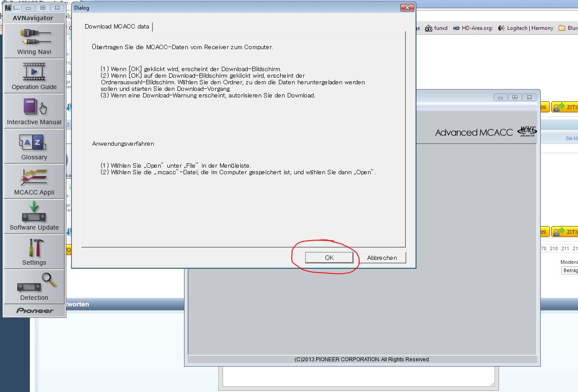Image resolution: width=578 pixels, height=392 pixels.
Task: Click Abbrechen to cancel the dialog
Action: [x=382, y=258]
